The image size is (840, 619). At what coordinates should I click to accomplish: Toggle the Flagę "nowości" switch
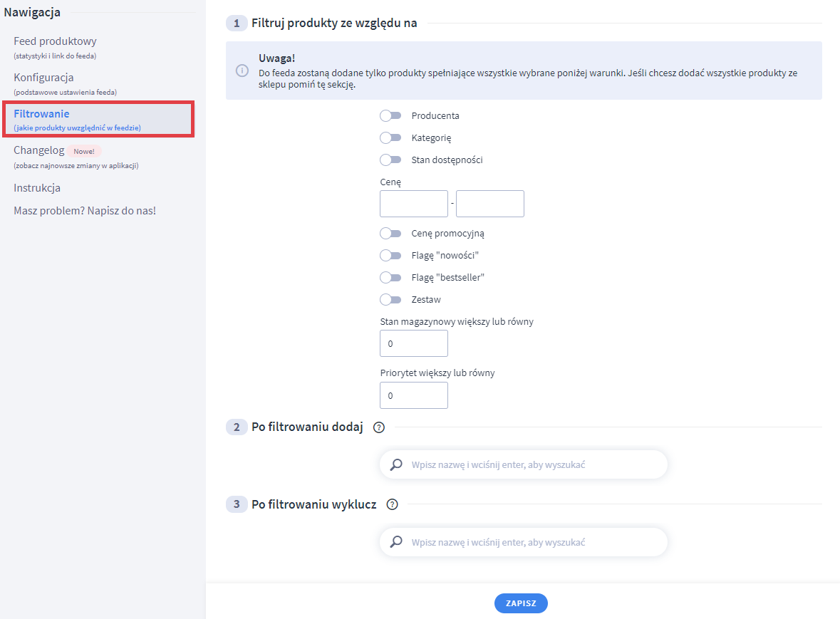click(390, 255)
